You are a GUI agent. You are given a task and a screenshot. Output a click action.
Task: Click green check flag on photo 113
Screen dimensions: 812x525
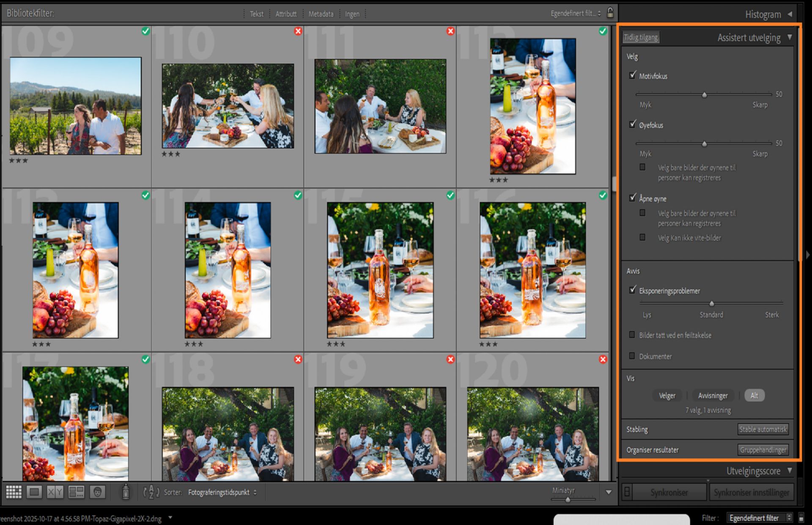pyautogui.click(x=145, y=195)
